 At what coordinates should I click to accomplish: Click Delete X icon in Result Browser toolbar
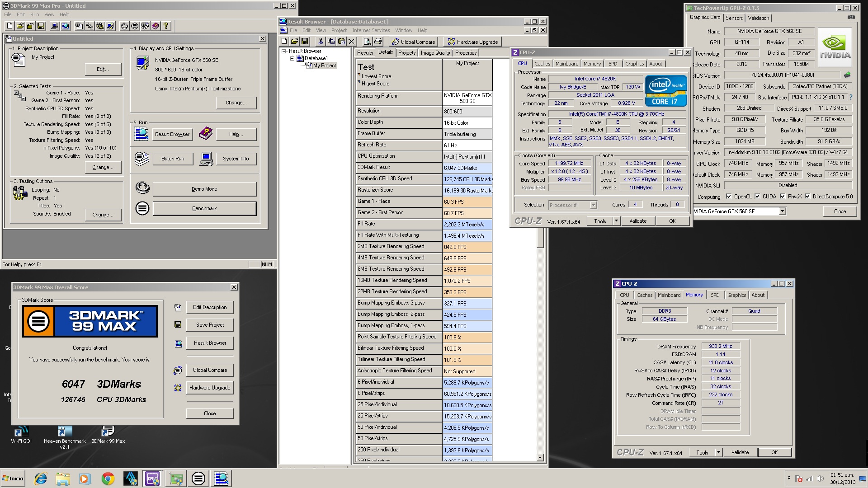[x=352, y=42]
